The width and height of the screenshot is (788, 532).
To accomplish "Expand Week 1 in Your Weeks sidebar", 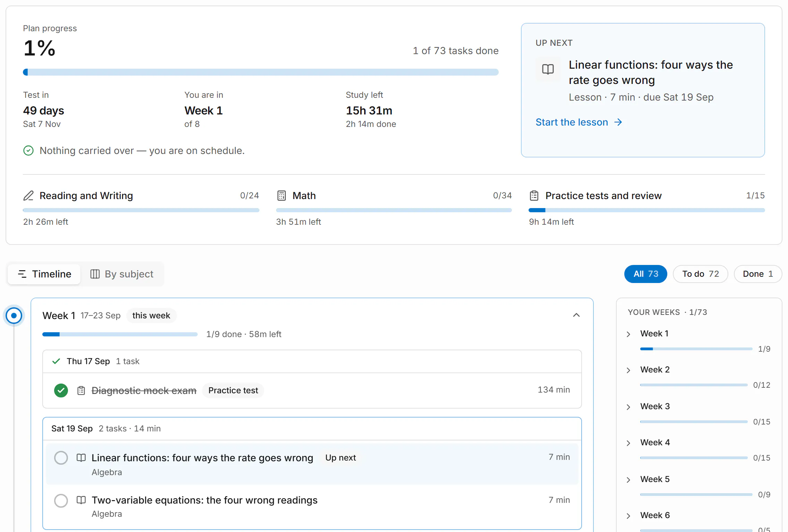I will tap(628, 334).
